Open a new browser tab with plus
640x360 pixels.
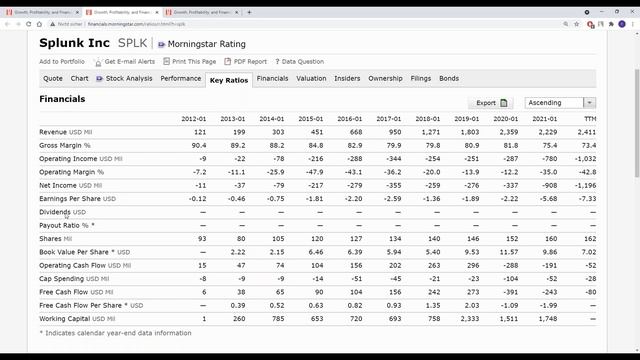(x=249, y=12)
